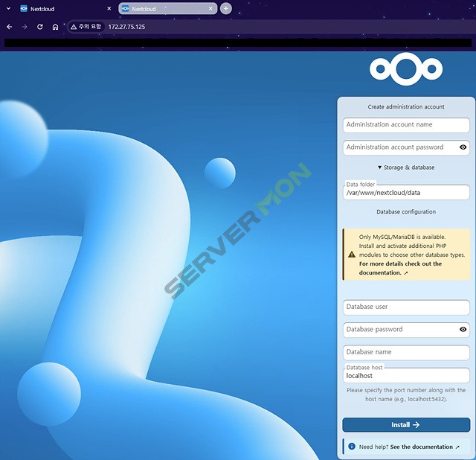The height and width of the screenshot is (460, 476).
Task: Click the 'Create administration account' heading
Action: click(406, 107)
